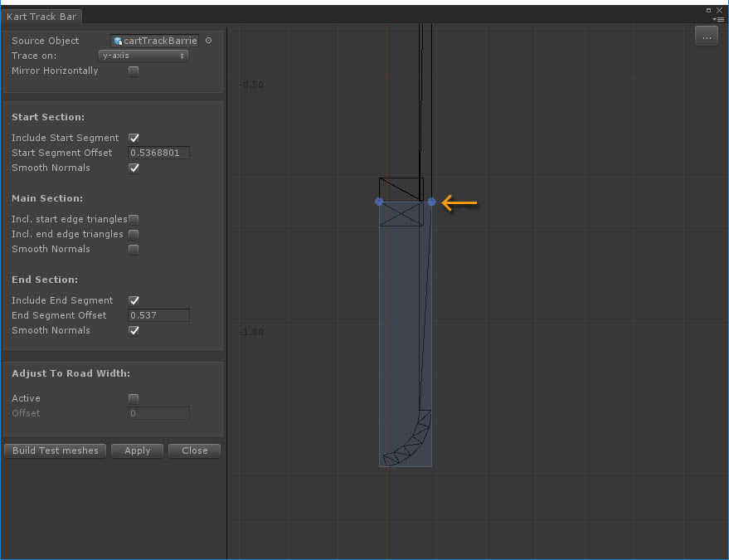This screenshot has width=729, height=560.
Task: Open the Trace on y-axis dropdown
Action: pyautogui.click(x=143, y=56)
